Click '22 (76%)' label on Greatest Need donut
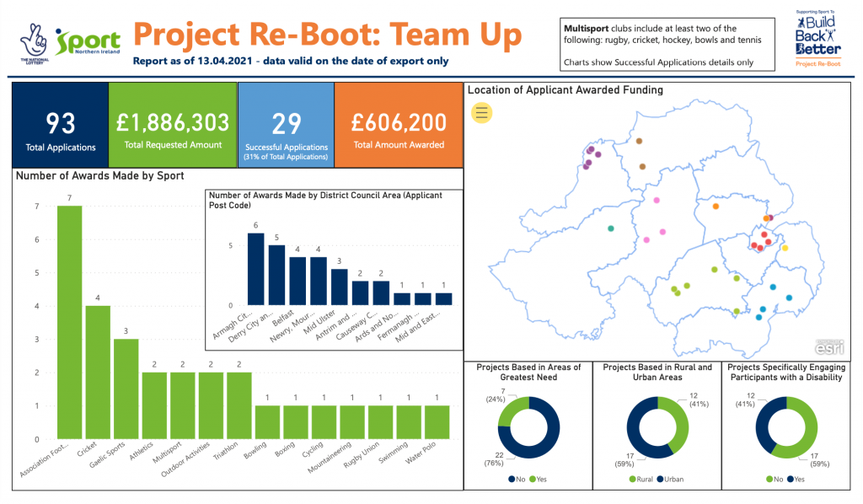The height and width of the screenshot is (504, 863). click(x=494, y=458)
